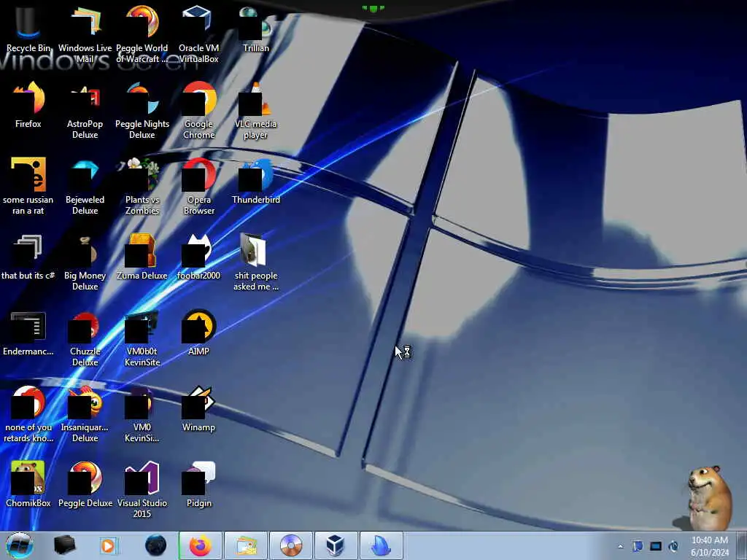
Task: Select the VM0b0t KevinSite desktop icon
Action: pos(142,338)
